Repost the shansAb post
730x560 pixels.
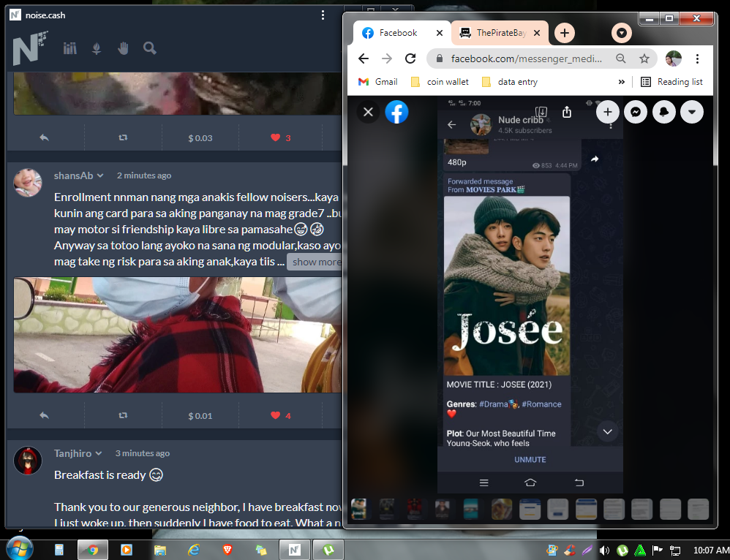[x=123, y=415]
